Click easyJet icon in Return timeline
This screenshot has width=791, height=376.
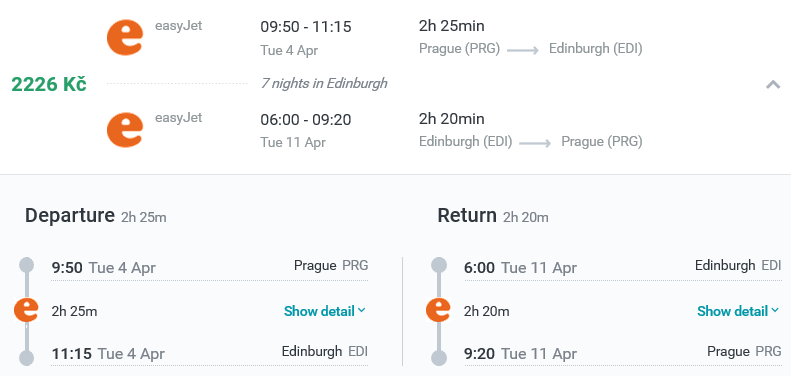(438, 310)
